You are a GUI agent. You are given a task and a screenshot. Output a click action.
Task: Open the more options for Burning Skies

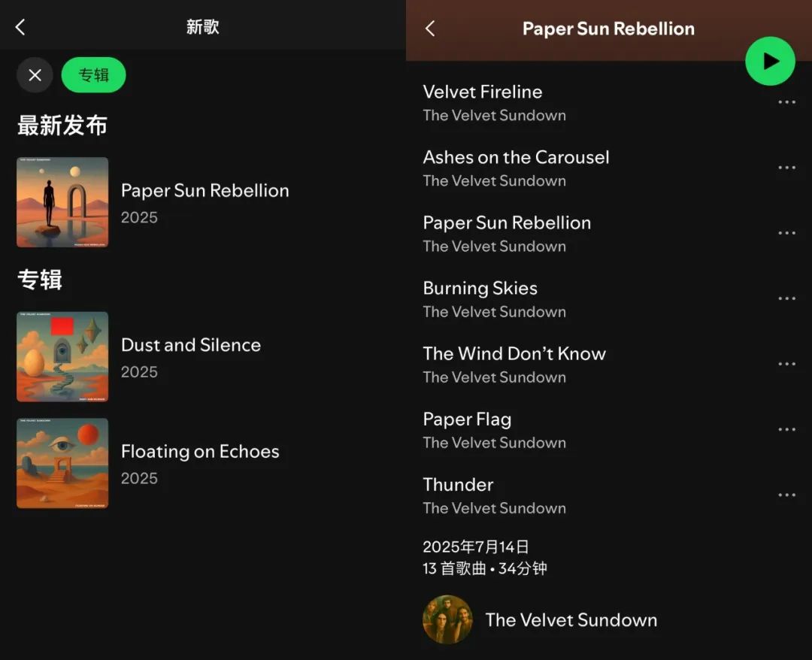786,298
